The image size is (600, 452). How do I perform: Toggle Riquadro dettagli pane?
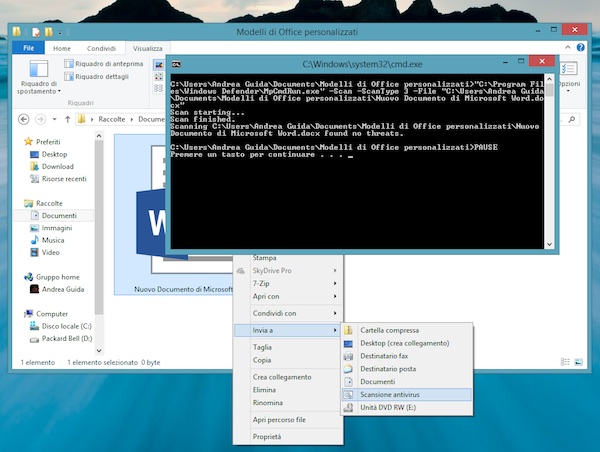96,77
